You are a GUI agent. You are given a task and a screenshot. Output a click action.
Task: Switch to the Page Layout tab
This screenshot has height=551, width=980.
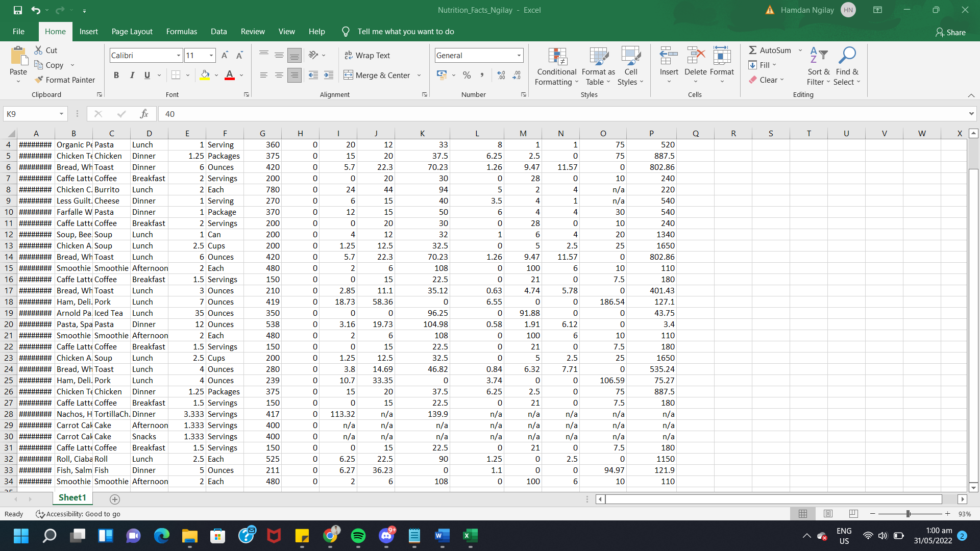(132, 32)
